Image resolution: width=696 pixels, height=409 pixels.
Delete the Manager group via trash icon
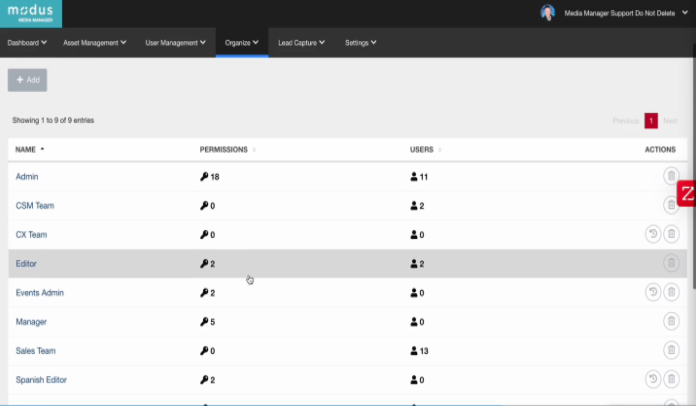tap(671, 321)
